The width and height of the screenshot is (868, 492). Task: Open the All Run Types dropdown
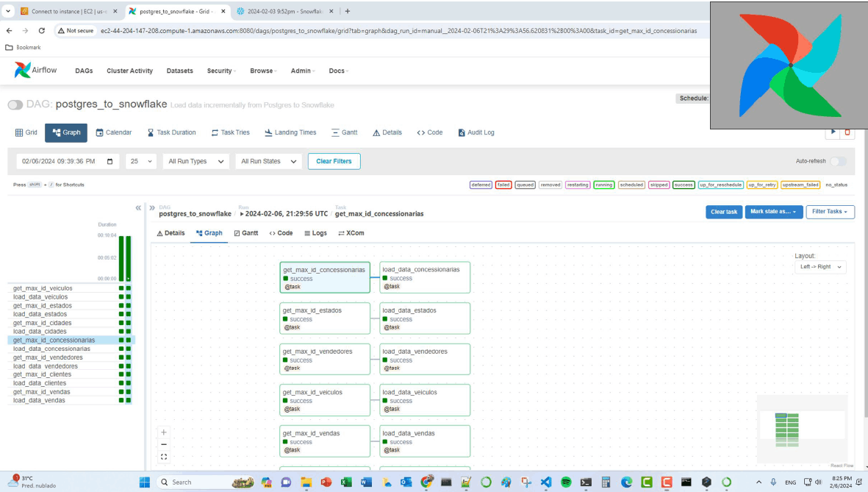click(x=196, y=161)
